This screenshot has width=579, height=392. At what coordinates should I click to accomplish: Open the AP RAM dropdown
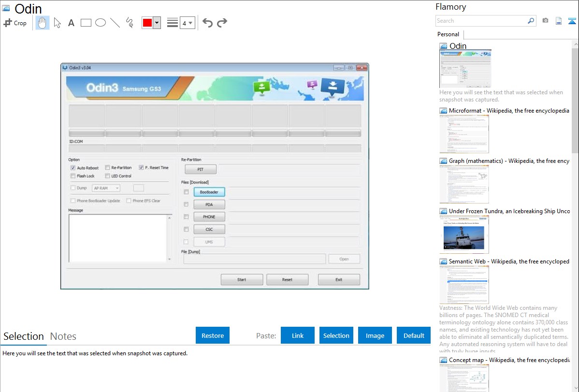pos(106,188)
